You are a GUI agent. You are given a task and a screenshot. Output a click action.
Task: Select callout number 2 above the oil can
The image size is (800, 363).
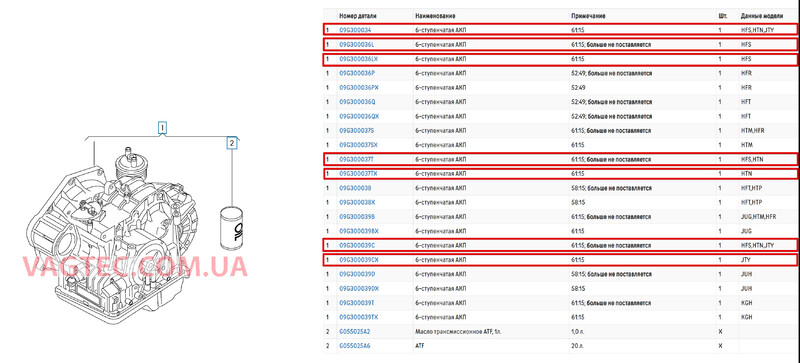coord(232,144)
